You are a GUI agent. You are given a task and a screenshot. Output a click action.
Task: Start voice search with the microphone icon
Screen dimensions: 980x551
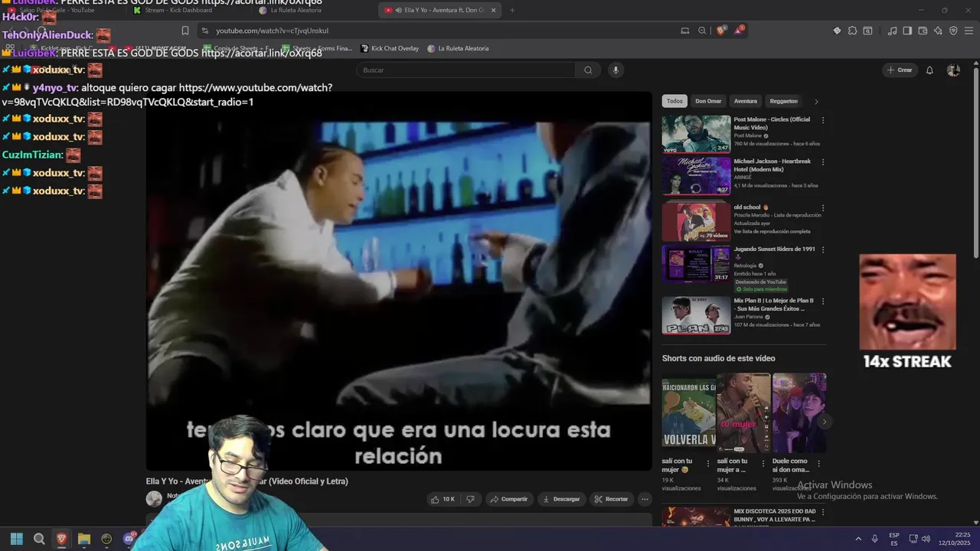pyautogui.click(x=615, y=70)
